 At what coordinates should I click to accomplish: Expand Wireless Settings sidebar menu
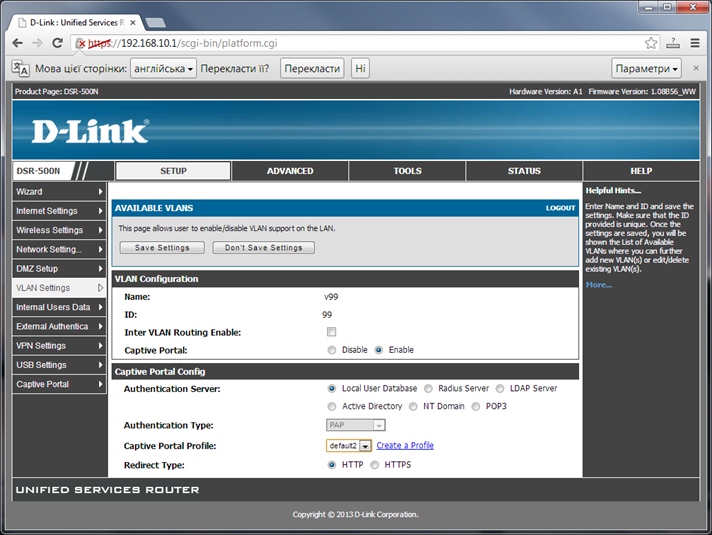tap(59, 230)
